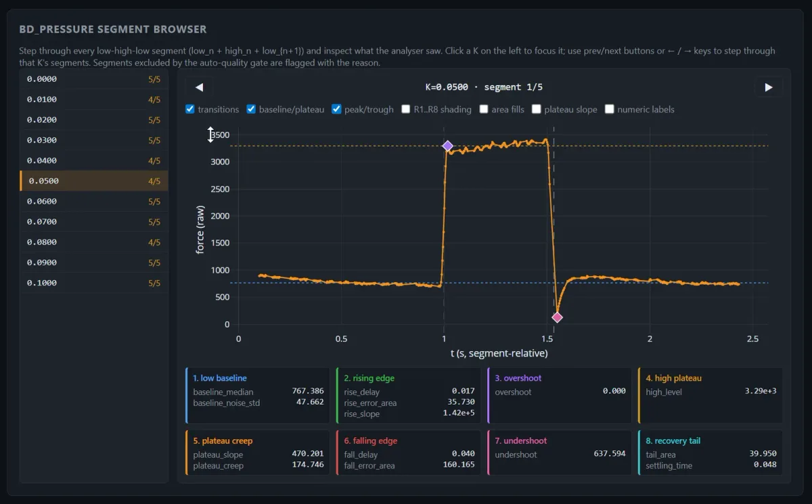Select the 6. falling edge card
Viewport: 812px width, 504px height.
click(409, 453)
